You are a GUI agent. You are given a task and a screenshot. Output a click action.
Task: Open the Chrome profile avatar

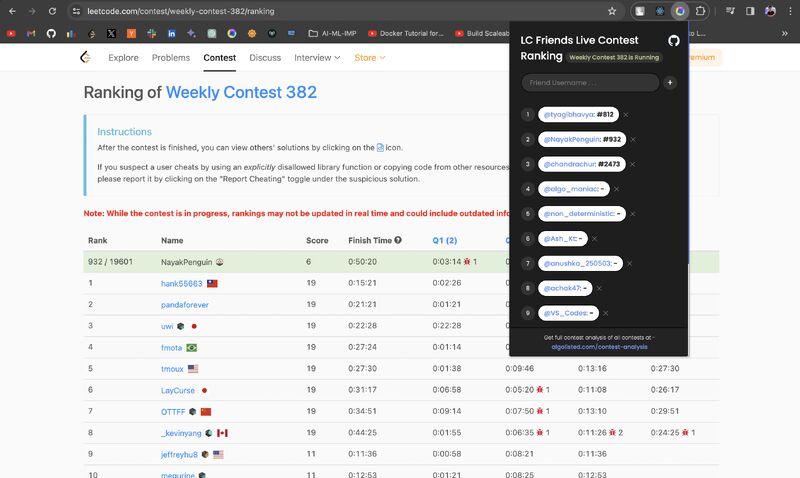[770, 11]
